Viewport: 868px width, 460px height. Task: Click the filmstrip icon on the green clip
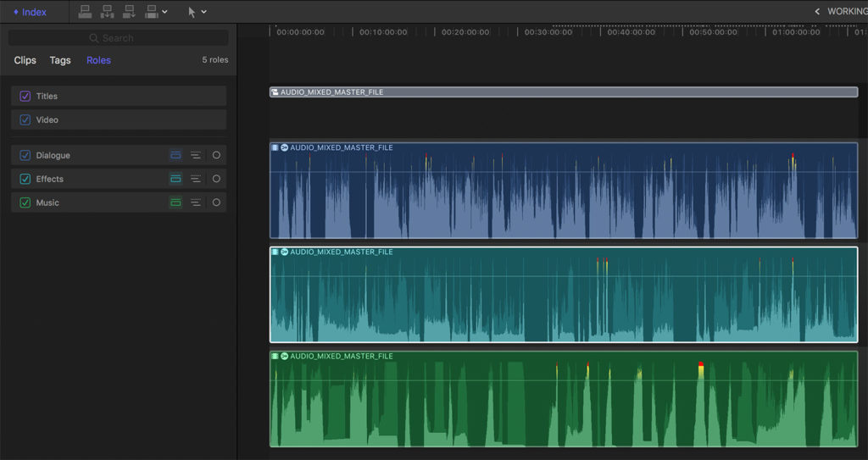(x=275, y=356)
